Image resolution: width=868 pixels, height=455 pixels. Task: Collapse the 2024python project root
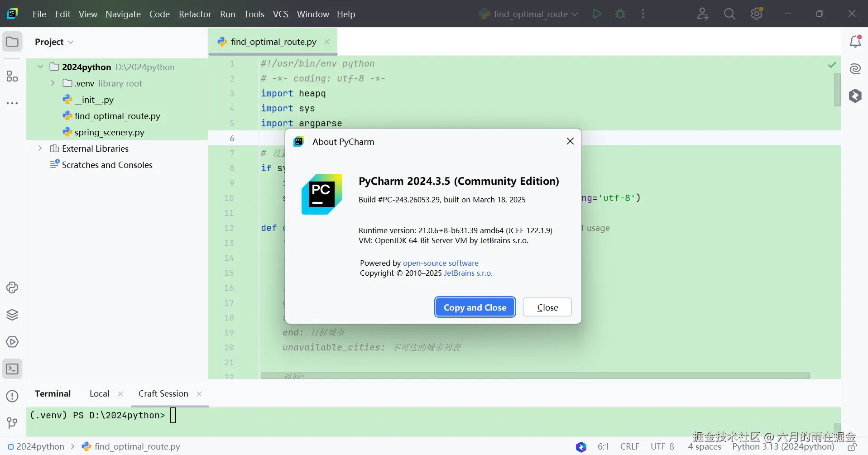tap(40, 67)
